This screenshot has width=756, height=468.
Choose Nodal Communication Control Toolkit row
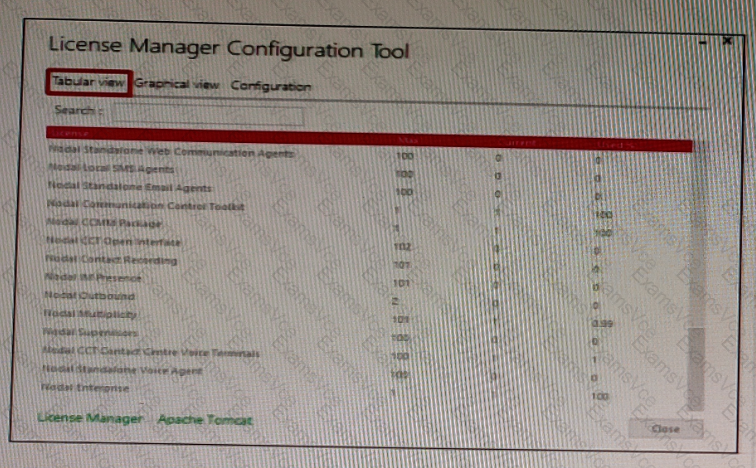(145, 205)
